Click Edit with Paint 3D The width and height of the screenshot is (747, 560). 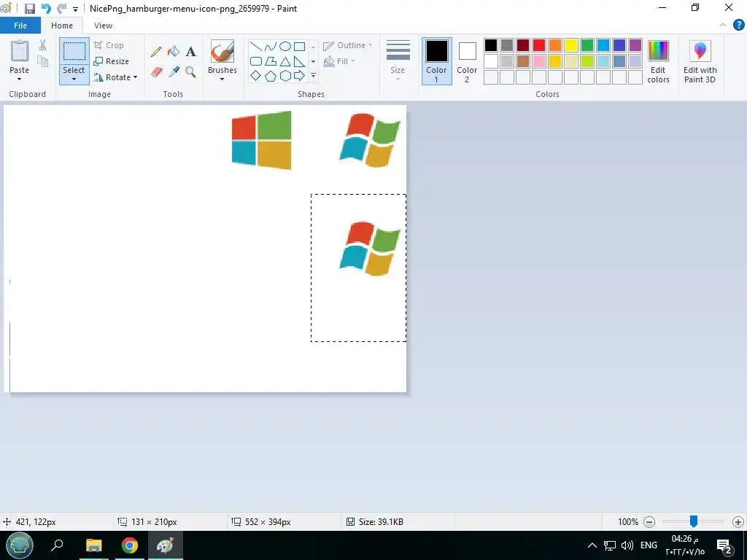click(x=700, y=61)
